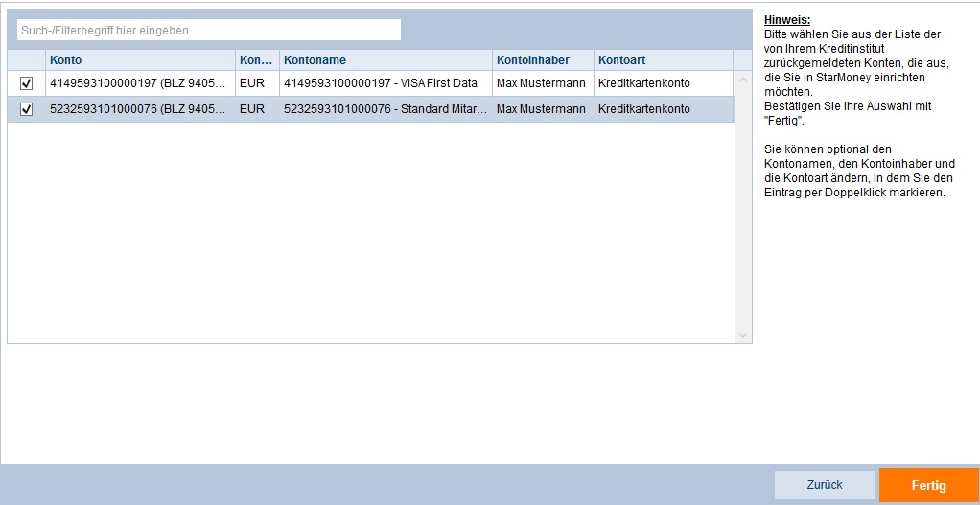Click Max Mustermann in the second row
This screenshot has width=980, height=505.
click(541, 109)
